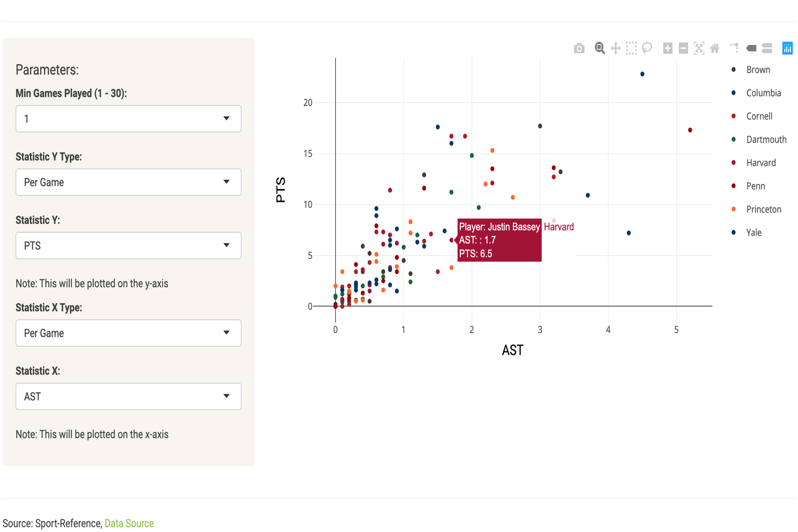Open the Plotly logo link icon
Image resolution: width=798 pixels, height=532 pixels.
coord(787,49)
